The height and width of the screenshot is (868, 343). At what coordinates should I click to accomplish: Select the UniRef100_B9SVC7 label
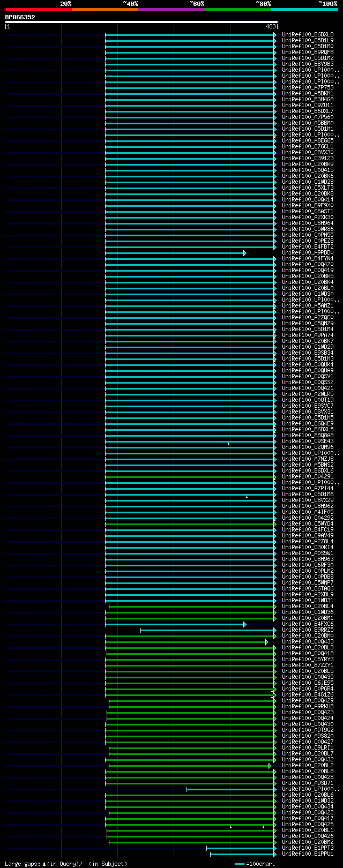point(308,406)
